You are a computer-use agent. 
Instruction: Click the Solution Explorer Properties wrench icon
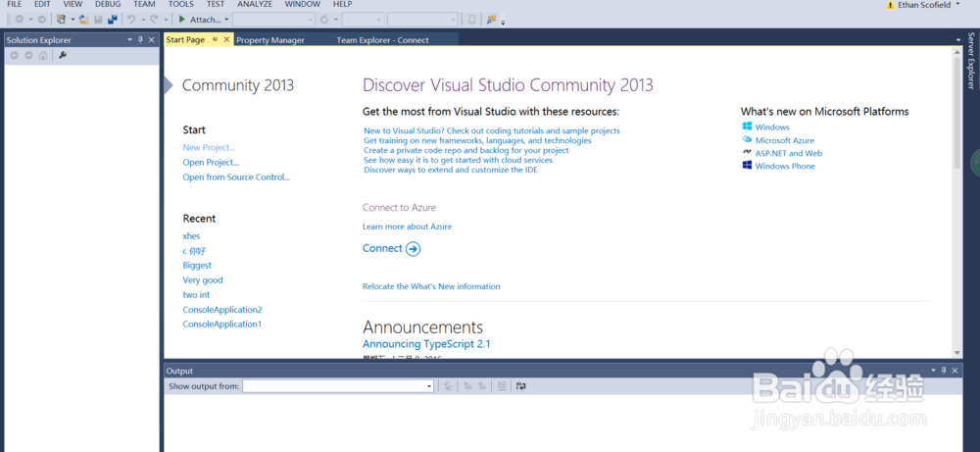[x=63, y=55]
